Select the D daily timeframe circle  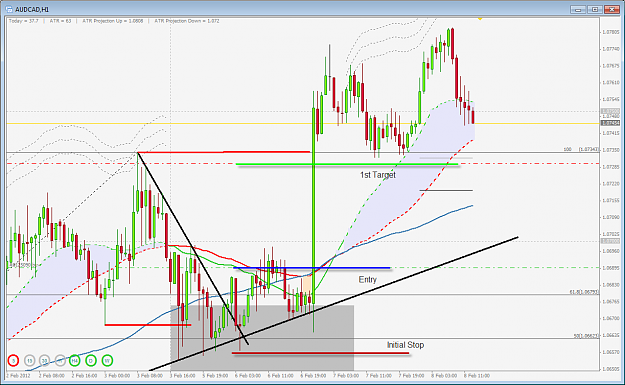point(91,361)
